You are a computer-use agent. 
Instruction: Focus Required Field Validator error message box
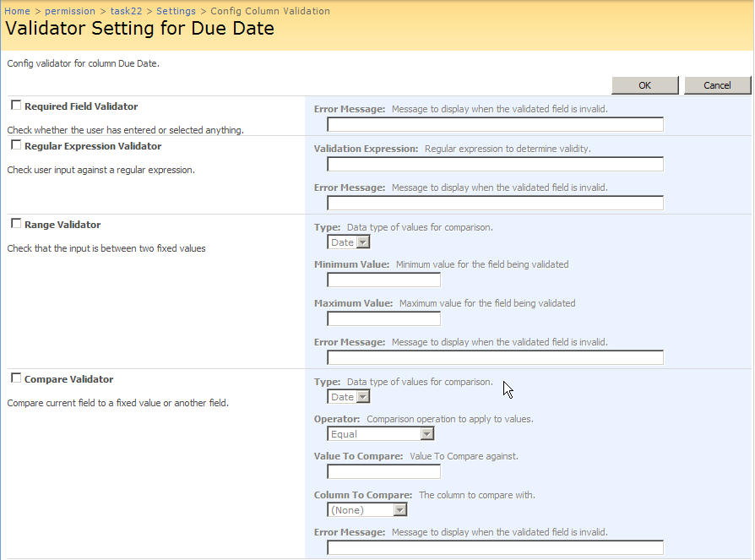point(495,125)
